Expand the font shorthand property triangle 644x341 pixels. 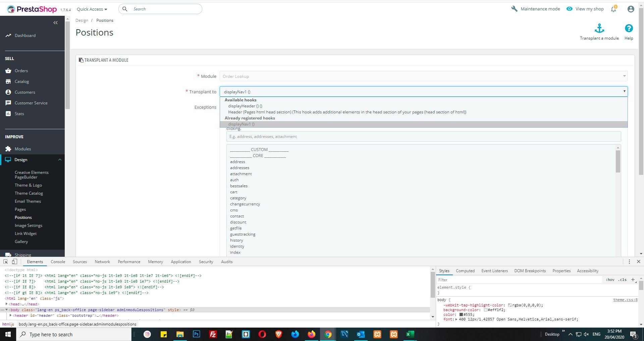[x=456, y=320]
